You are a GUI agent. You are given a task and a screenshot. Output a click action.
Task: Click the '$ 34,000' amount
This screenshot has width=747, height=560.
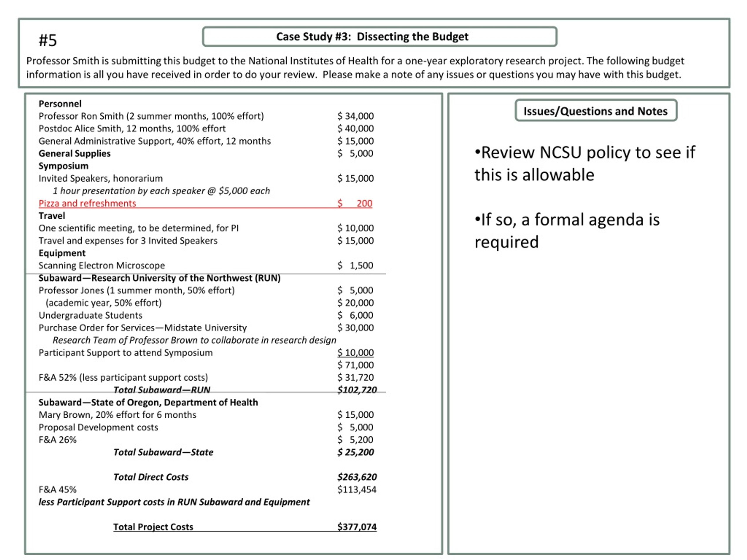coord(356,116)
